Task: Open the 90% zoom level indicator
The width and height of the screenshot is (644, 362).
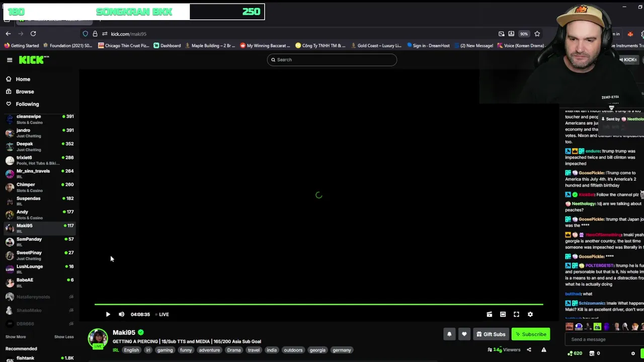Action: [524, 34]
